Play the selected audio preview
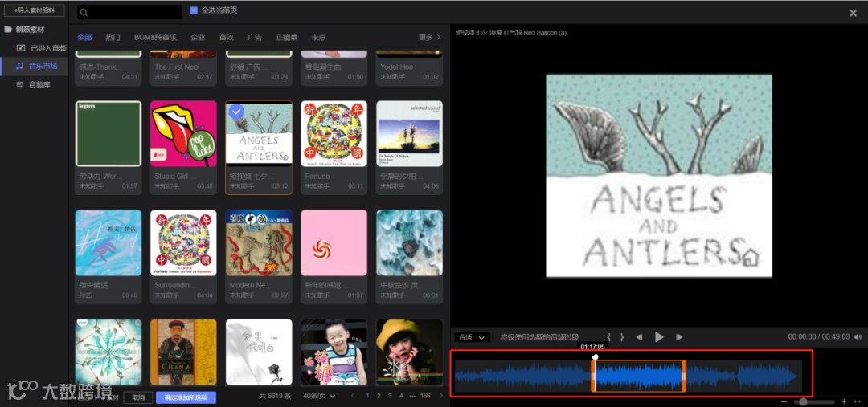 coord(659,337)
